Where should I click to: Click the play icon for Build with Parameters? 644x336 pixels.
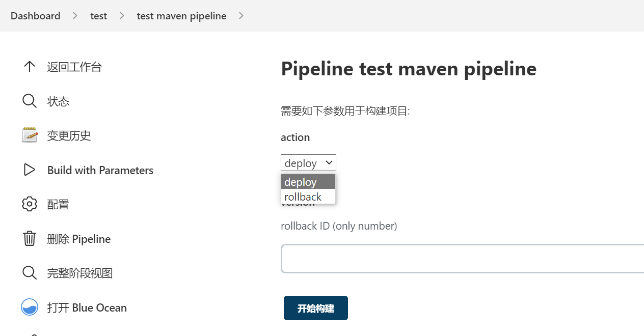tap(30, 170)
